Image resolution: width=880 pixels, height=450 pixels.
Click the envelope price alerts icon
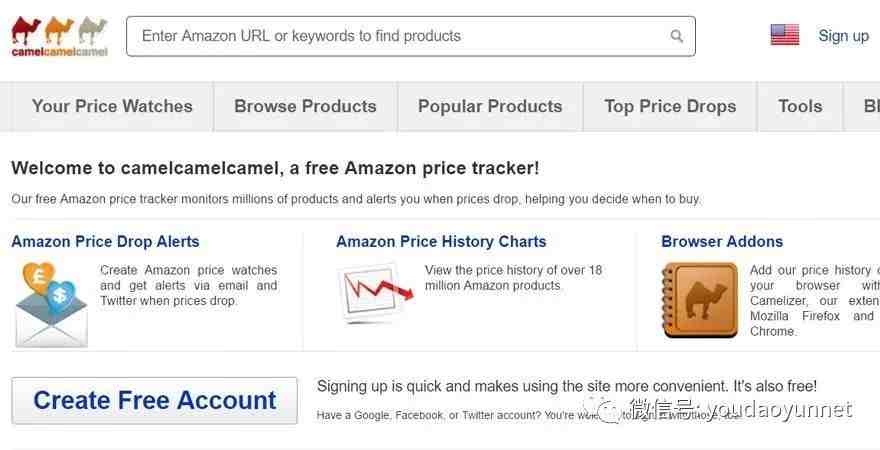[x=52, y=304]
